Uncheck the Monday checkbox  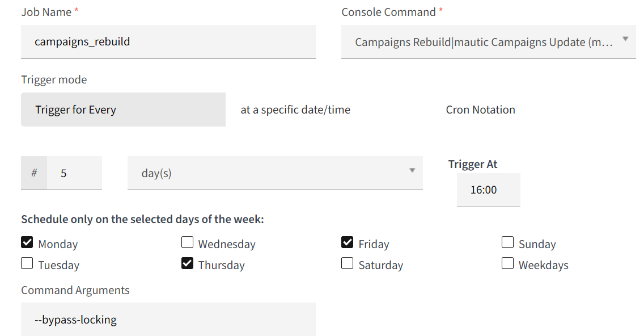pyautogui.click(x=27, y=243)
